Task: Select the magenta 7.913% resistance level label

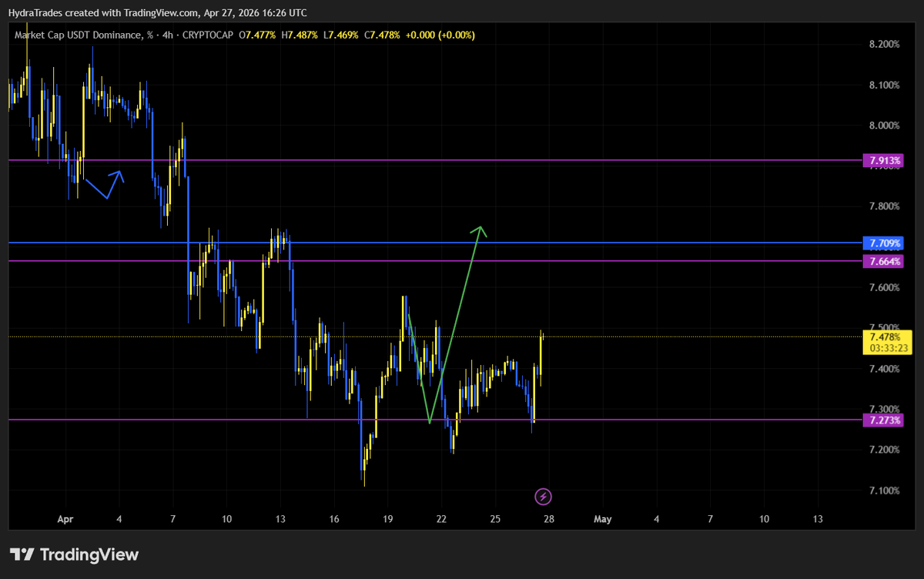Action: [x=882, y=162]
